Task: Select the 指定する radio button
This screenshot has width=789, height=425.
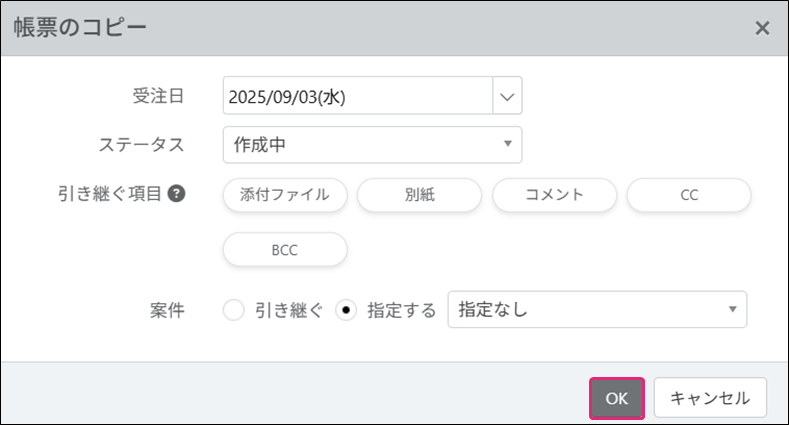Action: (346, 310)
